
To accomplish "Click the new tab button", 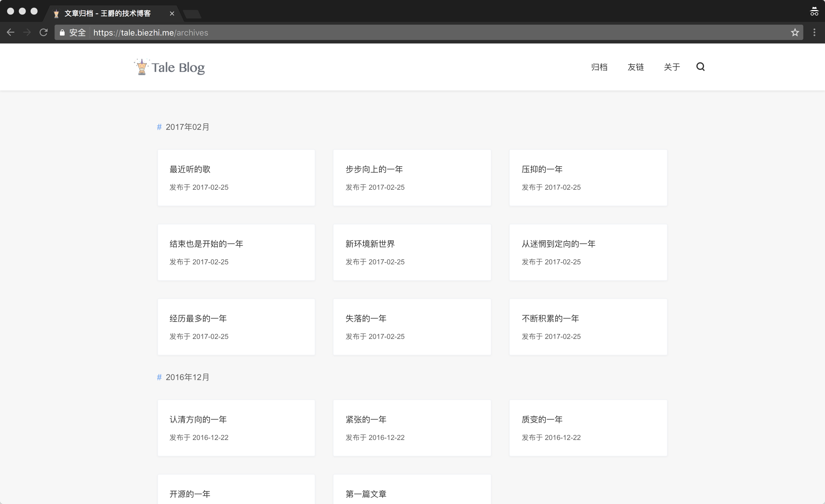I will pyautogui.click(x=192, y=14).
